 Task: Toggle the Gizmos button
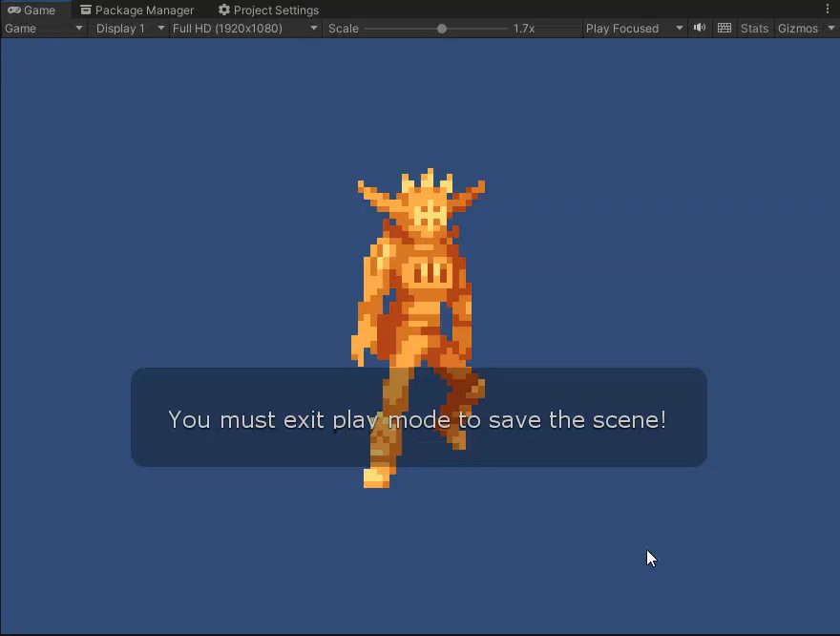point(798,29)
